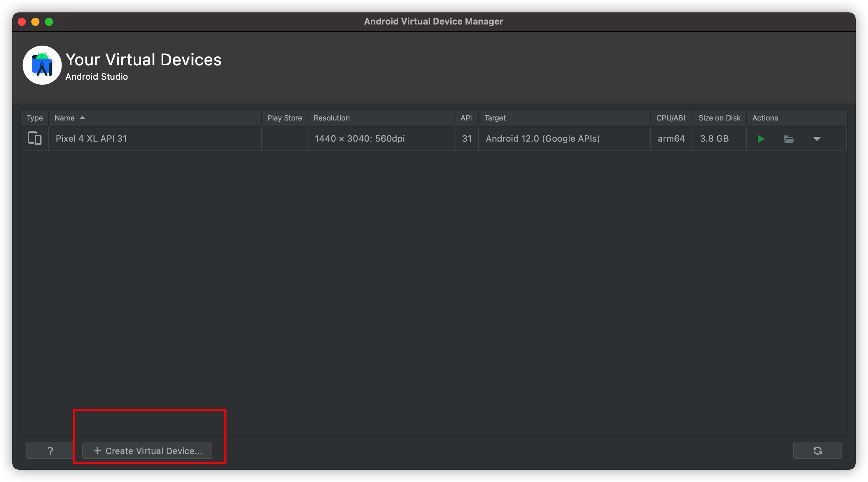Click the Android Studio logo icon

point(42,65)
